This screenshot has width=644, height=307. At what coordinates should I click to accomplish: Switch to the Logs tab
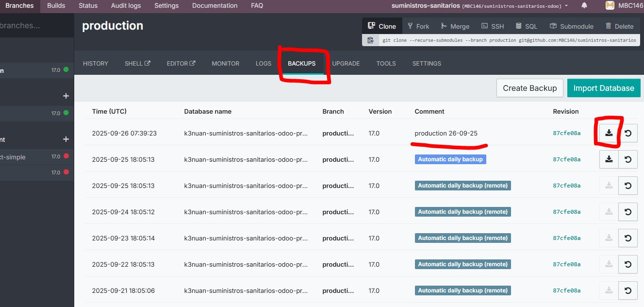coord(264,64)
